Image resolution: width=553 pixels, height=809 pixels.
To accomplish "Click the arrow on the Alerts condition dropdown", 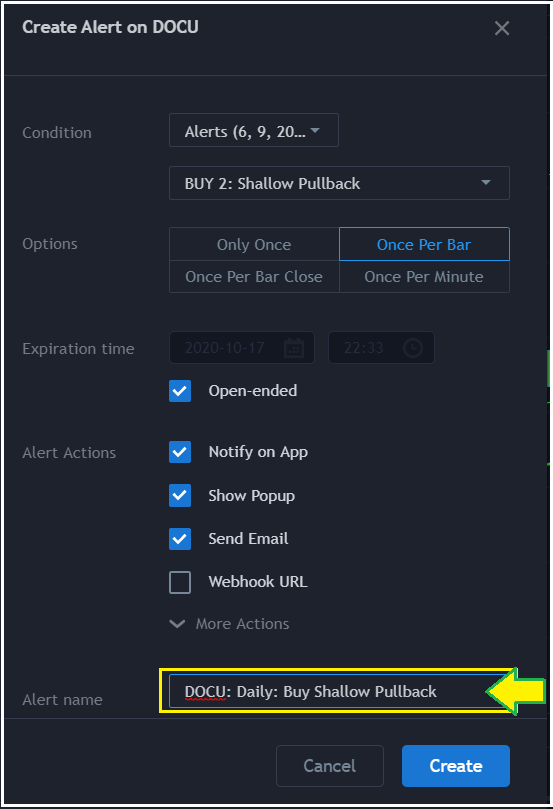I will 315,131.
